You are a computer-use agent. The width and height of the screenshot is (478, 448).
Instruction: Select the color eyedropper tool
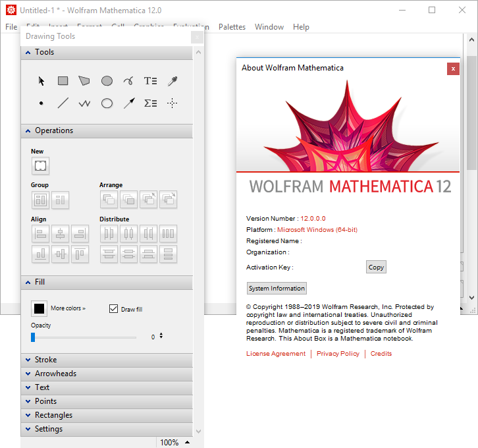pyautogui.click(x=172, y=81)
